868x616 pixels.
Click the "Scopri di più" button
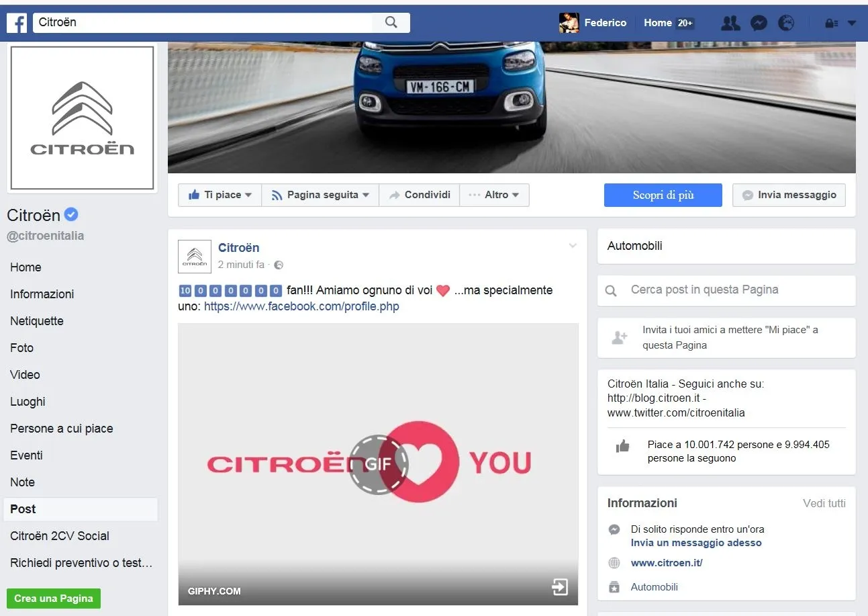(663, 195)
